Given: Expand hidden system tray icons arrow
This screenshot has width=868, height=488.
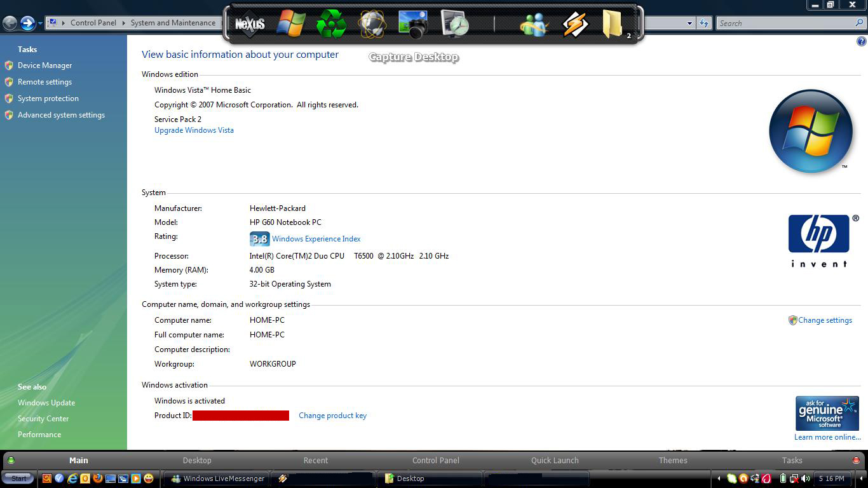Looking at the screenshot, I should pyautogui.click(x=719, y=478).
